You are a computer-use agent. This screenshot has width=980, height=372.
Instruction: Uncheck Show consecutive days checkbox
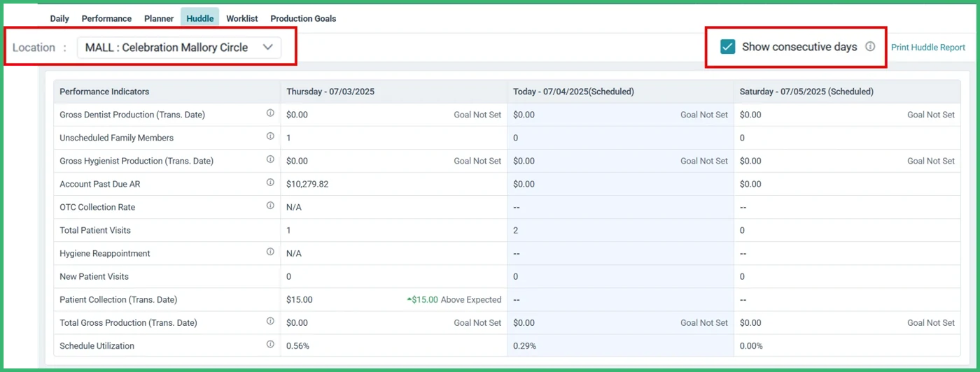tap(728, 47)
